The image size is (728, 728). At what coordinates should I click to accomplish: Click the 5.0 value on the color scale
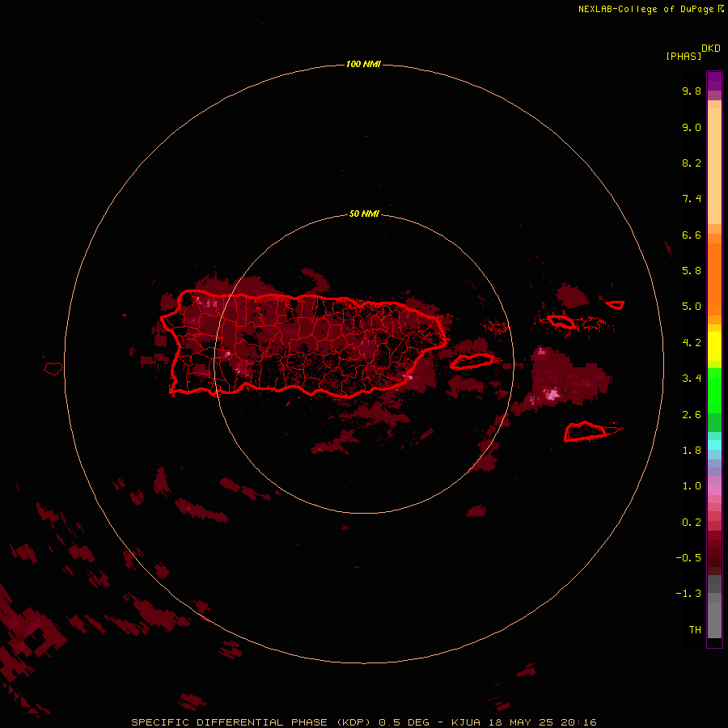coord(692,307)
